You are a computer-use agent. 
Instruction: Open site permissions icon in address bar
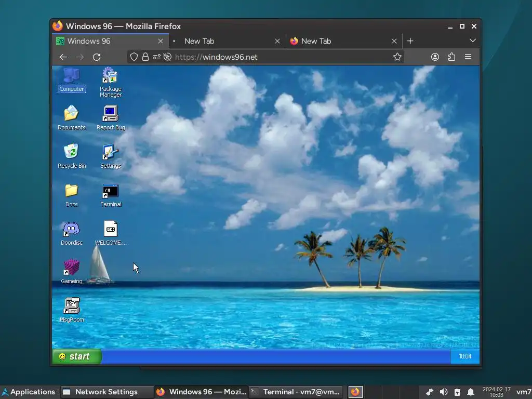pyautogui.click(x=156, y=57)
